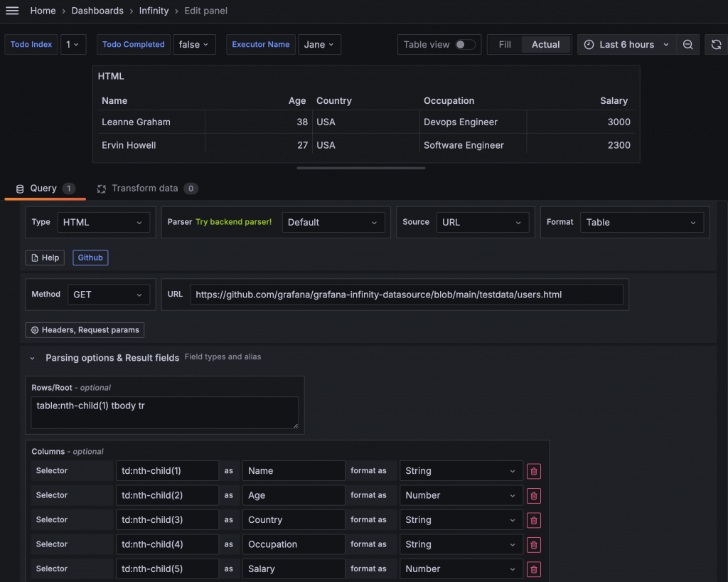Click the Occupation alias input field

294,544
